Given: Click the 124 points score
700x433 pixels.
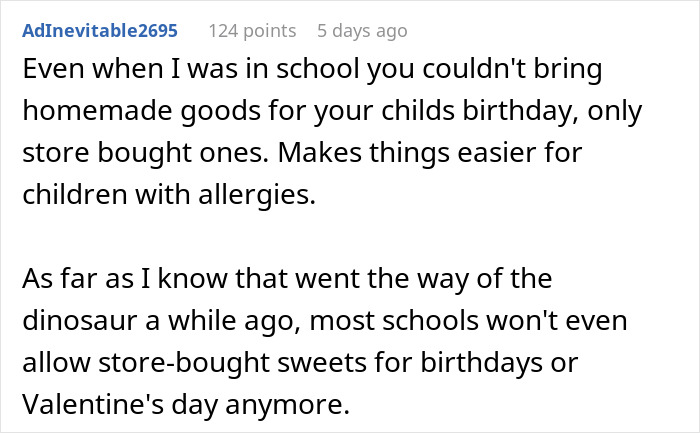Looking at the screenshot, I should (x=252, y=31).
